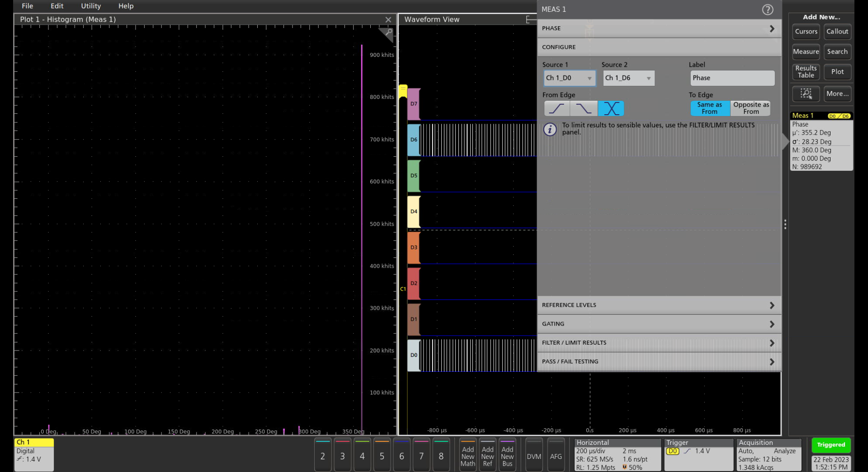
Task: Click Add New Bus button
Action: [x=507, y=455]
